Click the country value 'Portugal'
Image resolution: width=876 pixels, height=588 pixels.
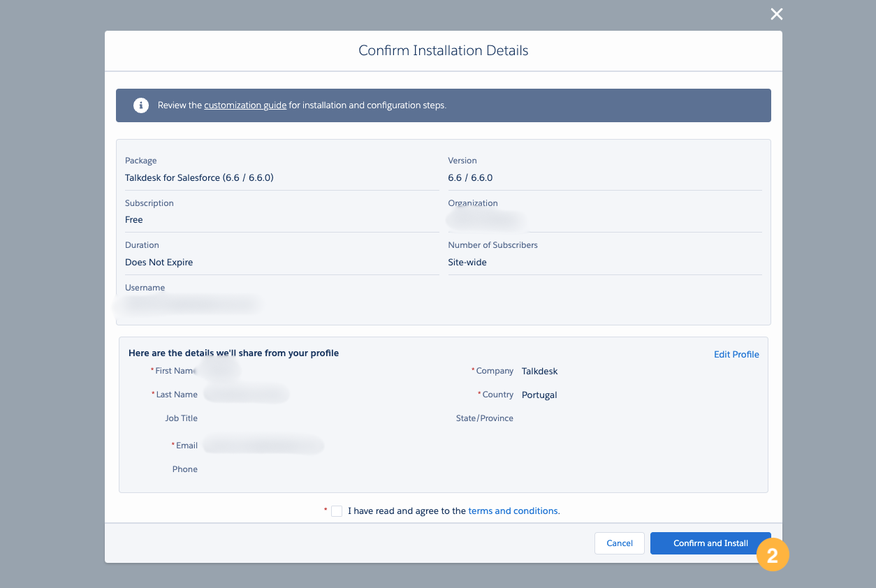(539, 395)
